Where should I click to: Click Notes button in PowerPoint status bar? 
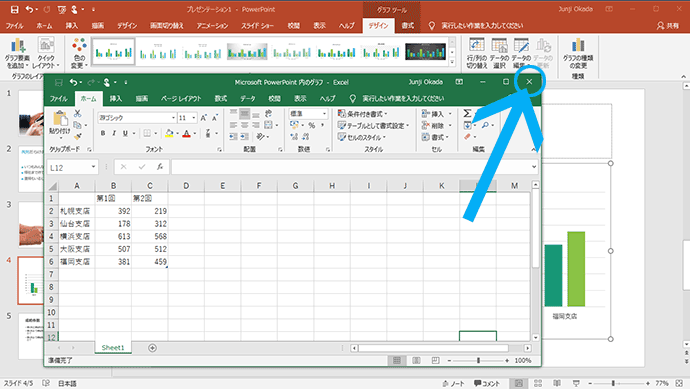click(453, 383)
